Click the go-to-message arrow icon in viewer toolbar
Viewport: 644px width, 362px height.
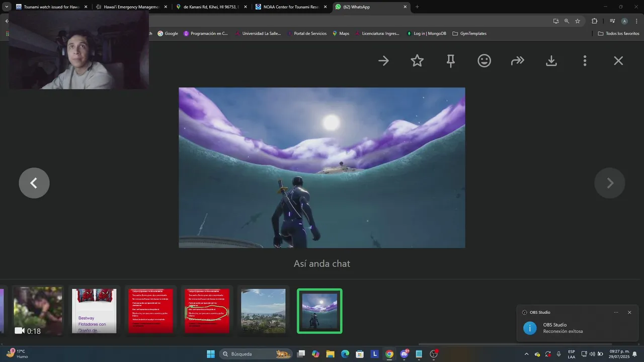[383, 61]
